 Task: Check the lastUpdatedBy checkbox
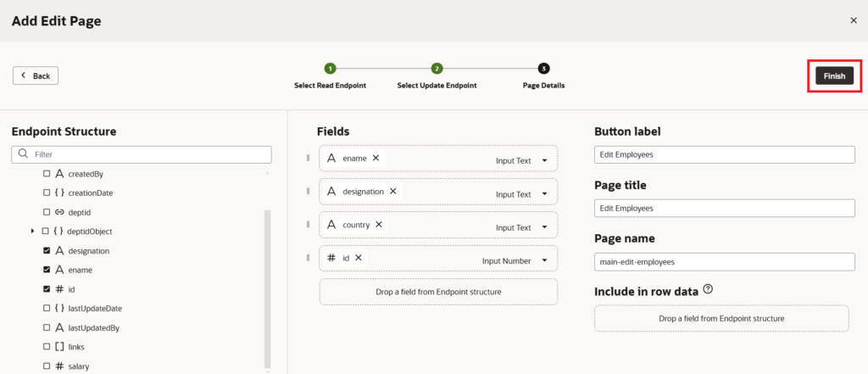coord(47,327)
